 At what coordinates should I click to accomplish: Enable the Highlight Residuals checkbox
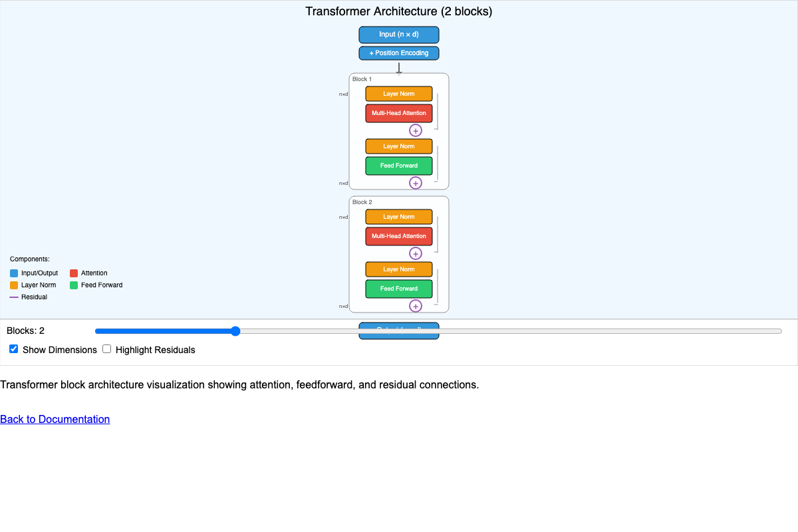[107, 349]
